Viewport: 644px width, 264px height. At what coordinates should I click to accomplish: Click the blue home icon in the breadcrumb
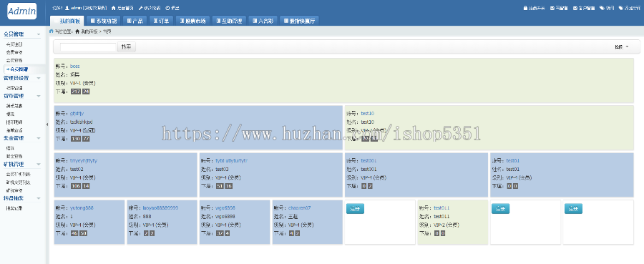point(52,31)
